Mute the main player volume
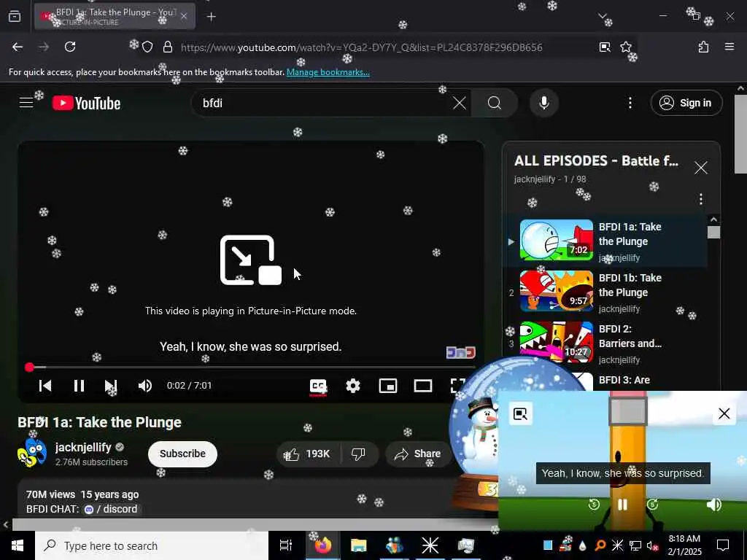The width and height of the screenshot is (747, 560). 145,386
